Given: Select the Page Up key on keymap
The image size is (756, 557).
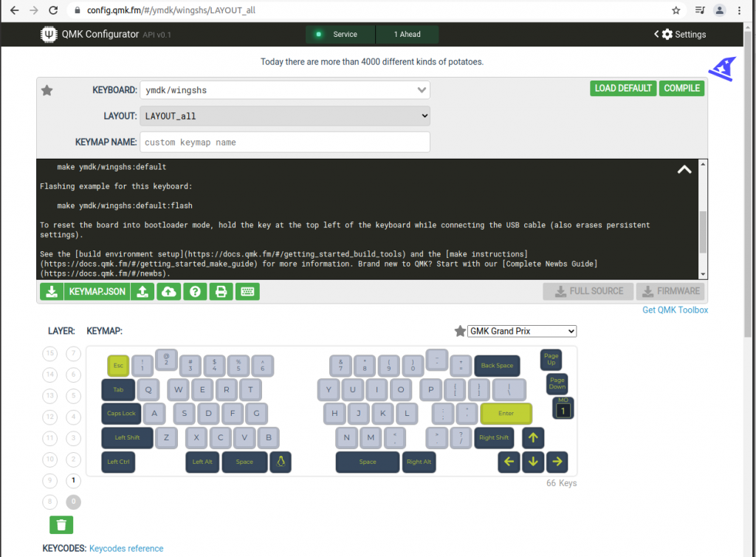Looking at the screenshot, I should click(551, 360).
